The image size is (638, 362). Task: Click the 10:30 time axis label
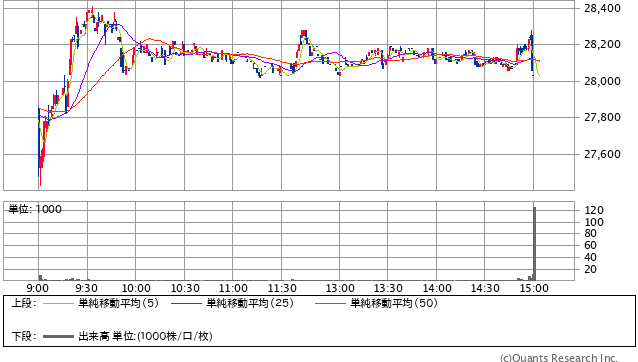point(185,288)
